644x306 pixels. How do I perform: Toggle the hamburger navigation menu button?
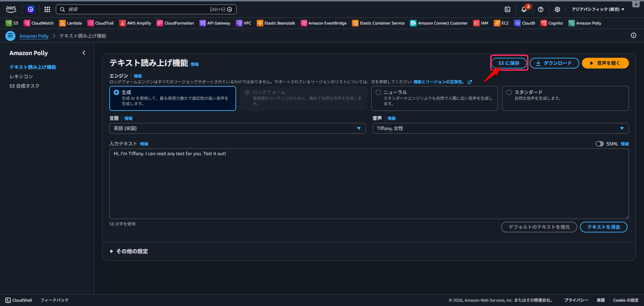click(10, 36)
